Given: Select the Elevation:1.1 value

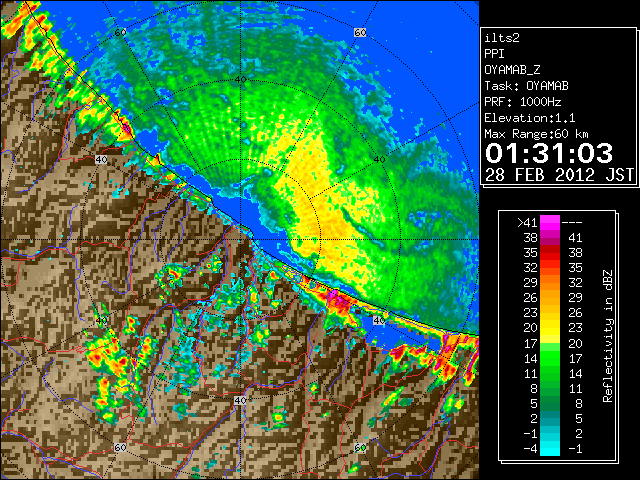Looking at the screenshot, I should [x=530, y=118].
